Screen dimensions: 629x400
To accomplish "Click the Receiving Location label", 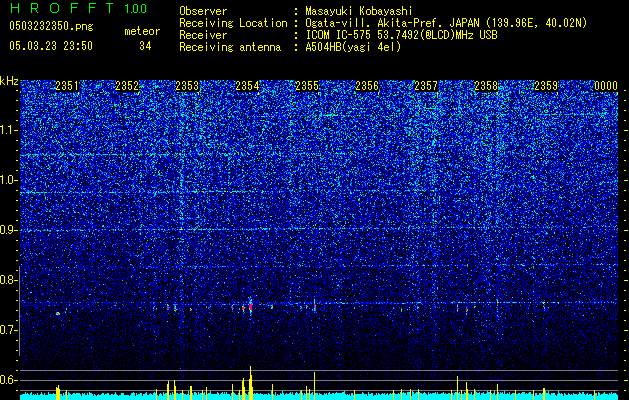I will [233, 23].
